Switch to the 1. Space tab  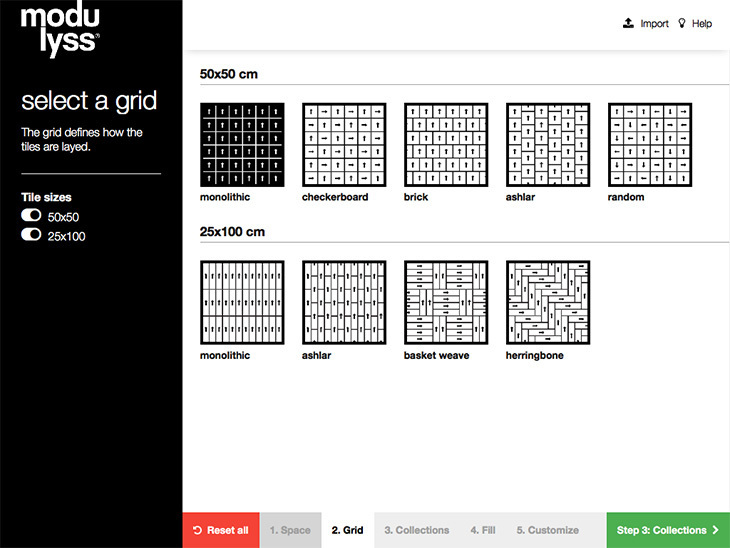pyautogui.click(x=291, y=530)
